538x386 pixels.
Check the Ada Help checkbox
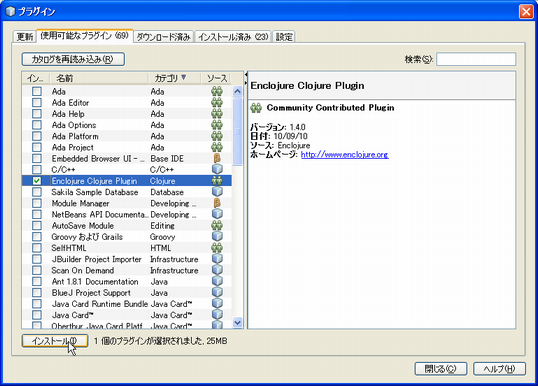point(37,114)
